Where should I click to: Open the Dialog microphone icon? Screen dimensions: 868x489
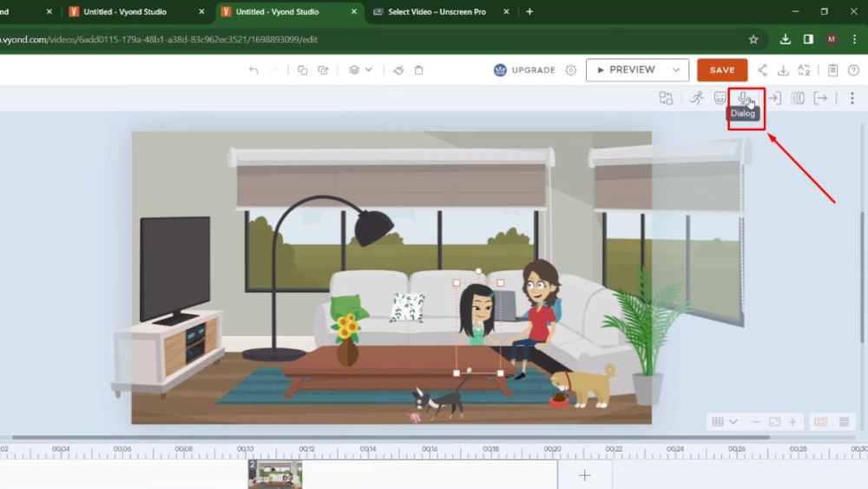tap(744, 98)
